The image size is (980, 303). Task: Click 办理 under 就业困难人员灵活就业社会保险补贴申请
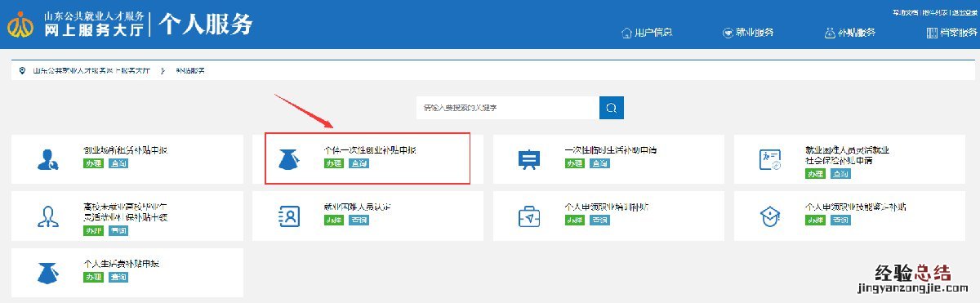pos(814,174)
